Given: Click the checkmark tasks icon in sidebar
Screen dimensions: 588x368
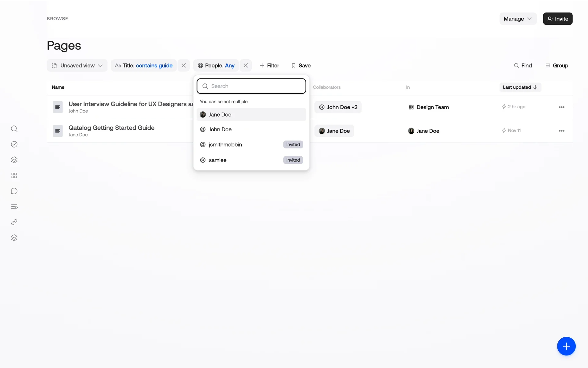Looking at the screenshot, I should click(x=14, y=144).
